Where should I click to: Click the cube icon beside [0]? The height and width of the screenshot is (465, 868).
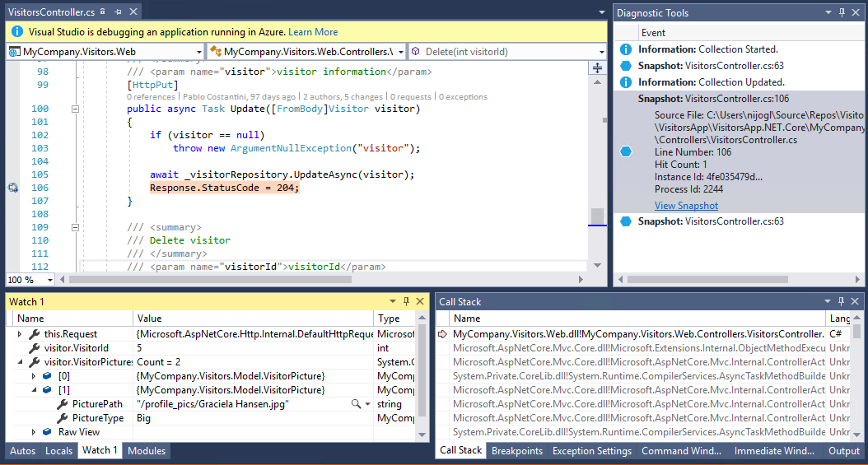click(x=48, y=376)
